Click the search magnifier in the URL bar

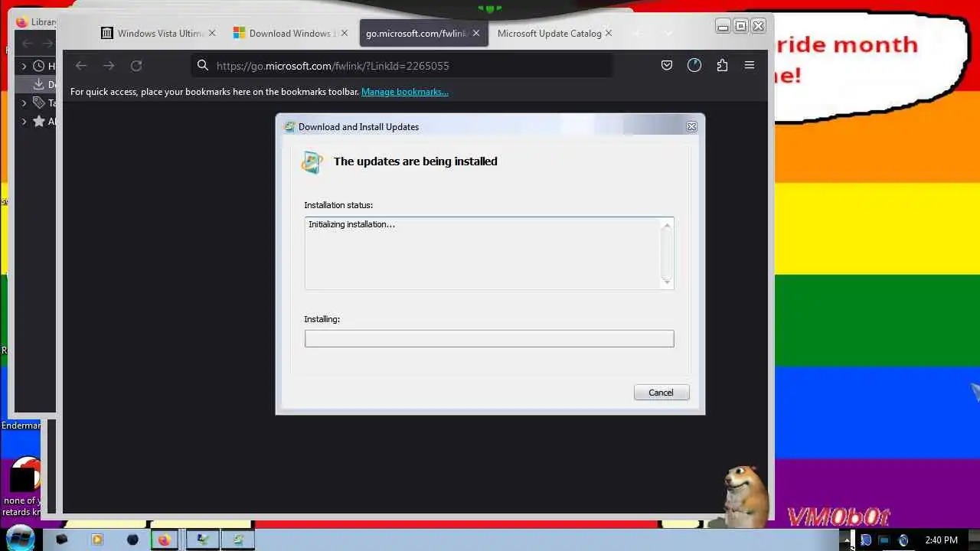click(x=203, y=66)
